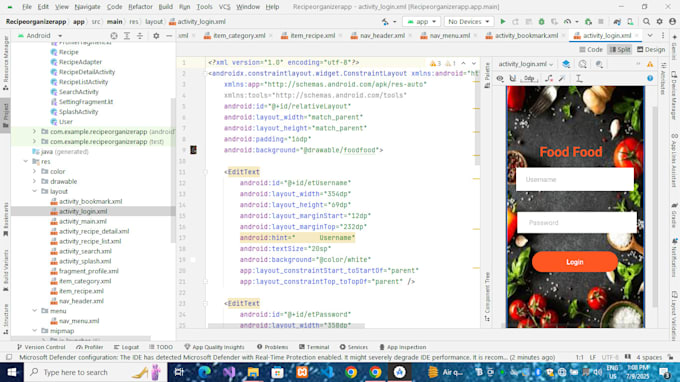Open the VCS menu
This screenshot has width=680, height=382.
pyautogui.click(x=224, y=7)
